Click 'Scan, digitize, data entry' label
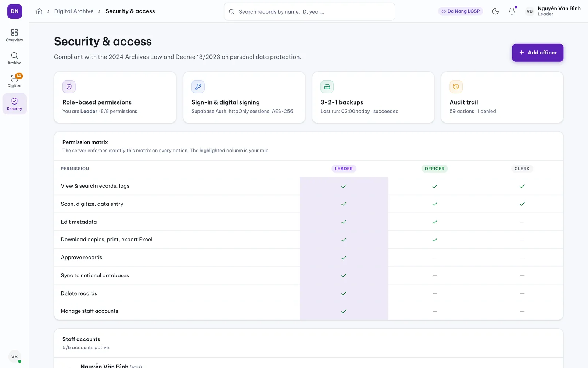Screen dimensions: 588x368 (x=92, y=204)
